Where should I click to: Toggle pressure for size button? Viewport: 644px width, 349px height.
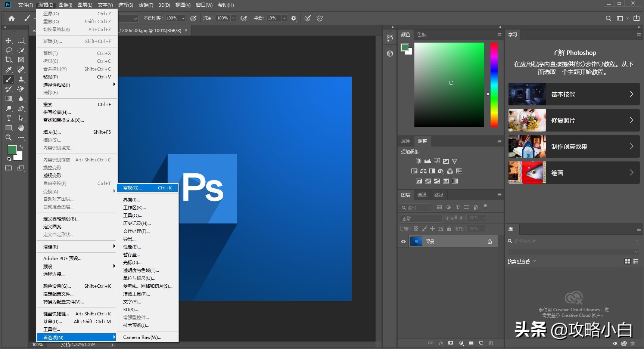click(x=307, y=18)
